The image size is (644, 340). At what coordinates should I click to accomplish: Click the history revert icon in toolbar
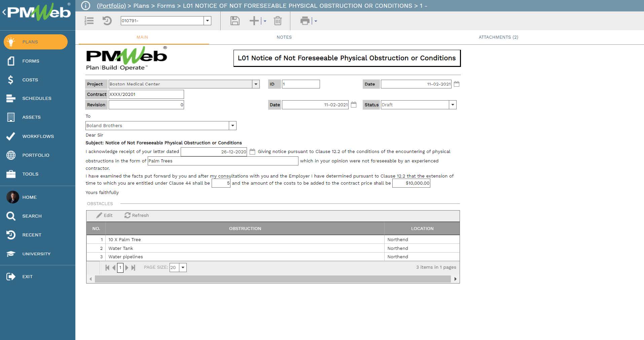107,21
